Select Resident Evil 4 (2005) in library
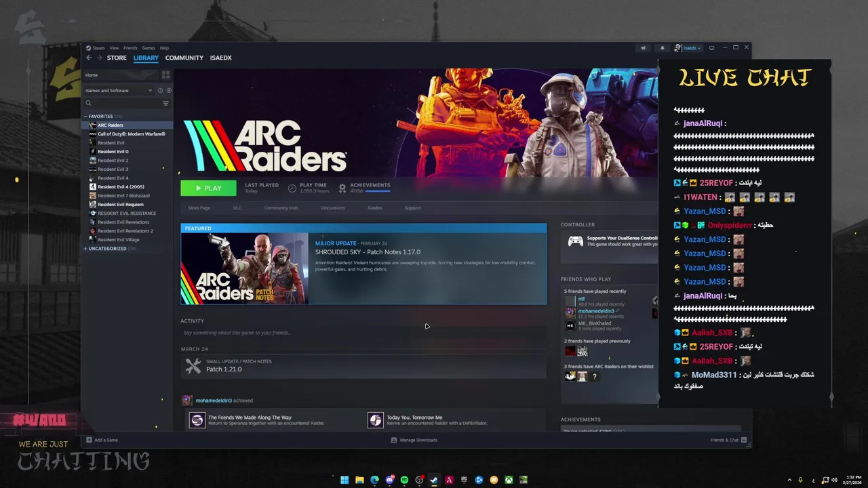868x488 pixels. pyautogui.click(x=127, y=187)
